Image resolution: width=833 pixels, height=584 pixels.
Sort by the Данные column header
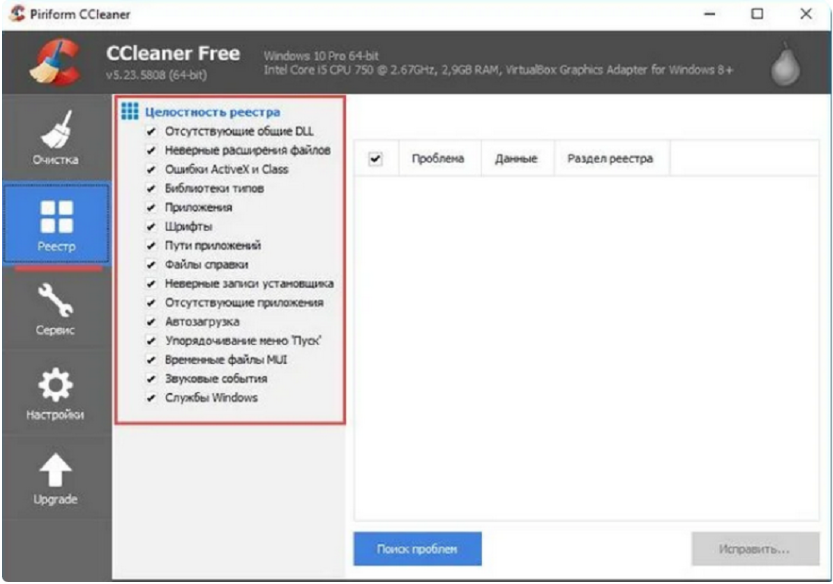[517, 158]
